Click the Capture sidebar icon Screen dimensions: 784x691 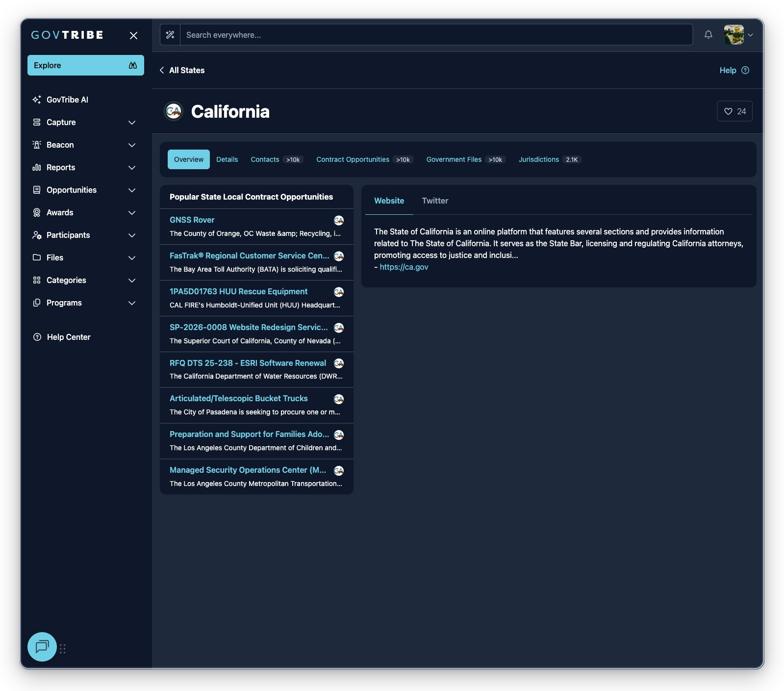click(x=37, y=122)
